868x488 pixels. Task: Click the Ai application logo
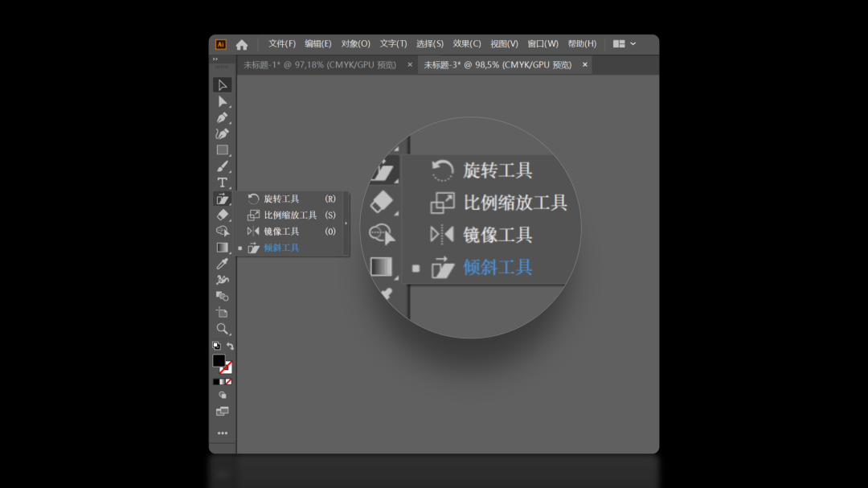click(x=220, y=44)
